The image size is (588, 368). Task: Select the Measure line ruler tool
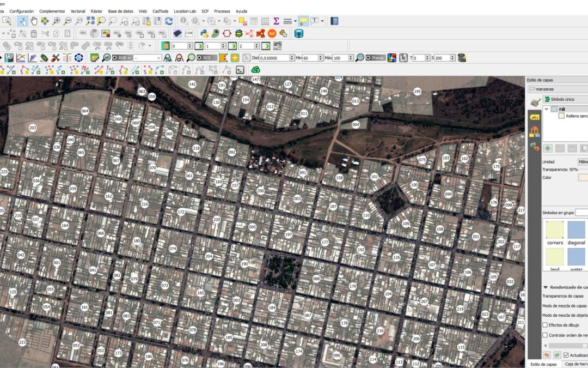[287, 21]
